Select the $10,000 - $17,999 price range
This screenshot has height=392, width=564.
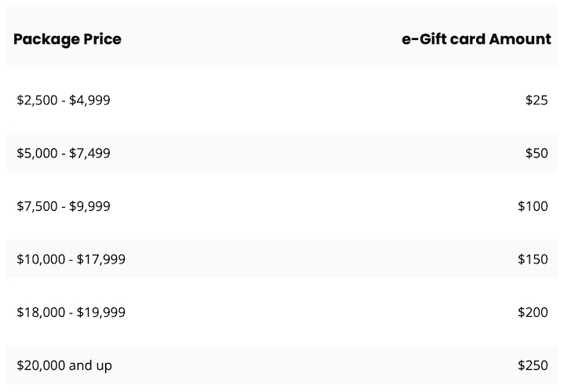[71, 260]
